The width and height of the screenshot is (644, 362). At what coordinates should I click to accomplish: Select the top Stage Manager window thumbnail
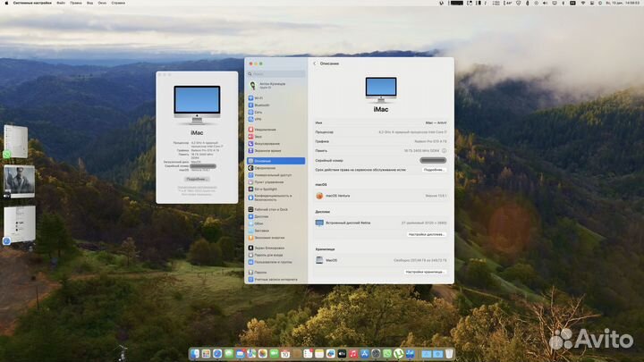15,141
